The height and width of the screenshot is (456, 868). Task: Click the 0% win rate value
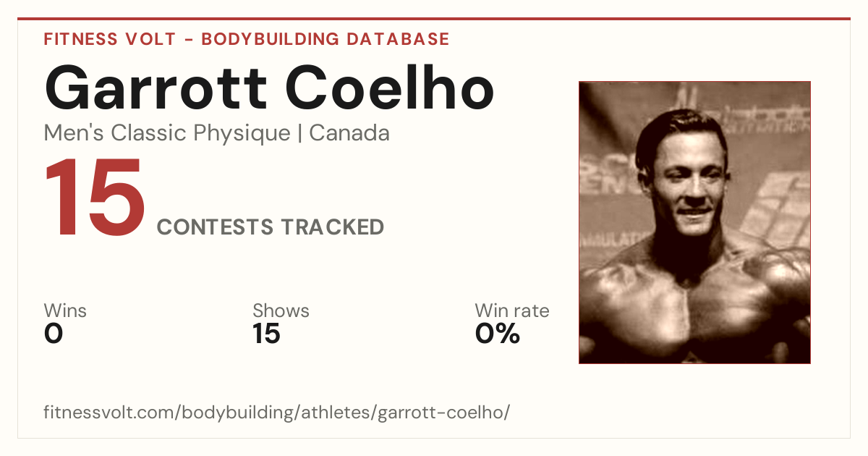pos(498,334)
